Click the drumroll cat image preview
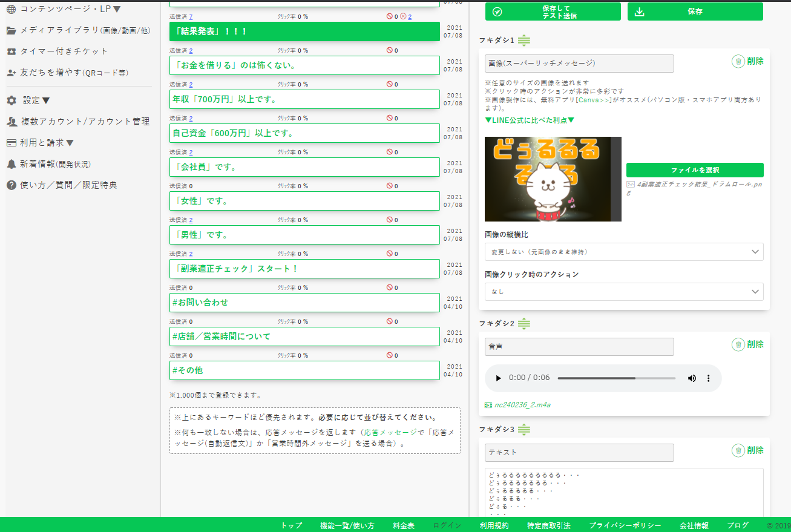791x532 pixels. coord(553,179)
